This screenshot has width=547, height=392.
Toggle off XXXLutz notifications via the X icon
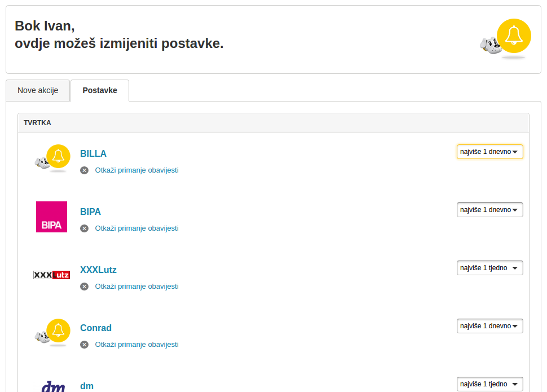click(x=84, y=286)
